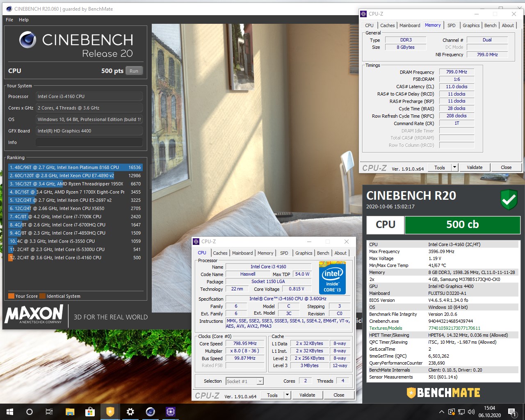Select the i3-4160 ranking row scoring 500
Viewport: 525px width, 420px height.
click(75, 258)
